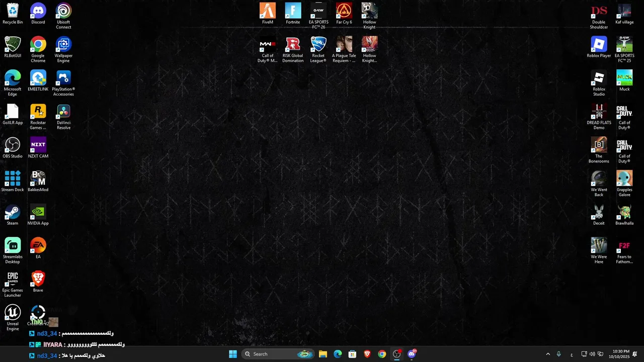644x362 pixels.
Task: Open the NZXT CAM desktop icon
Action: (x=38, y=148)
